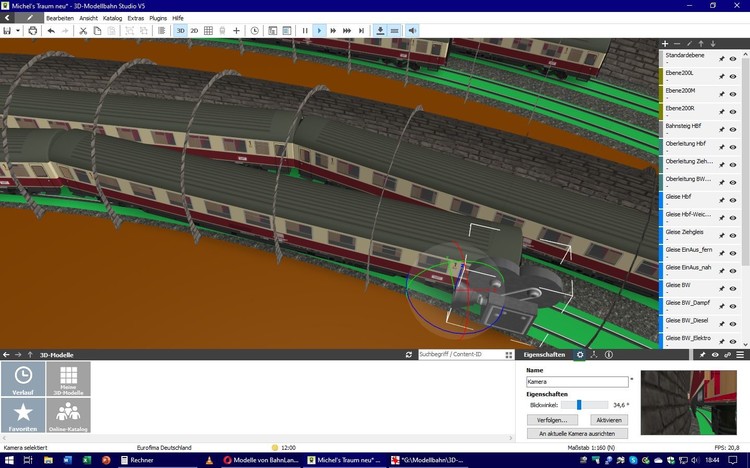Open the Favoriten tile

click(x=23, y=415)
